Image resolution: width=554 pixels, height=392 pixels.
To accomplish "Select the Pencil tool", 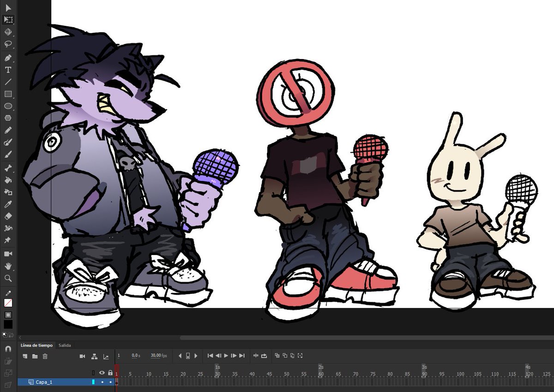I will [x=8, y=131].
